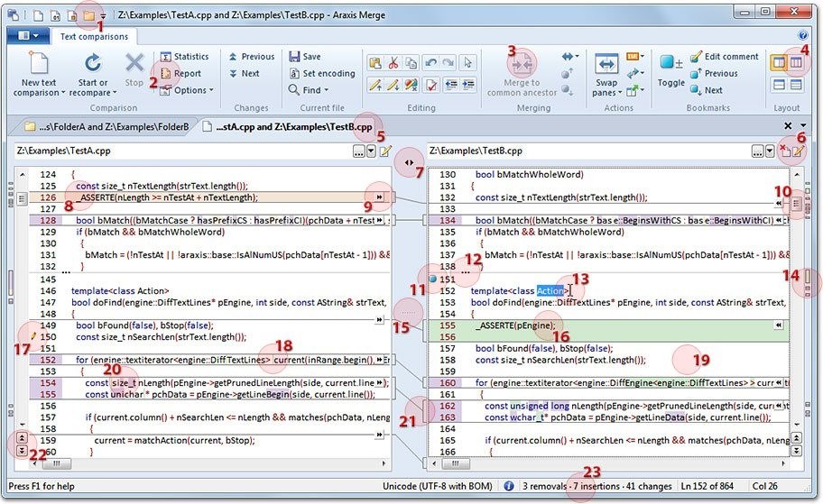Open the file history dropdown for TestA.cpp

click(x=371, y=151)
